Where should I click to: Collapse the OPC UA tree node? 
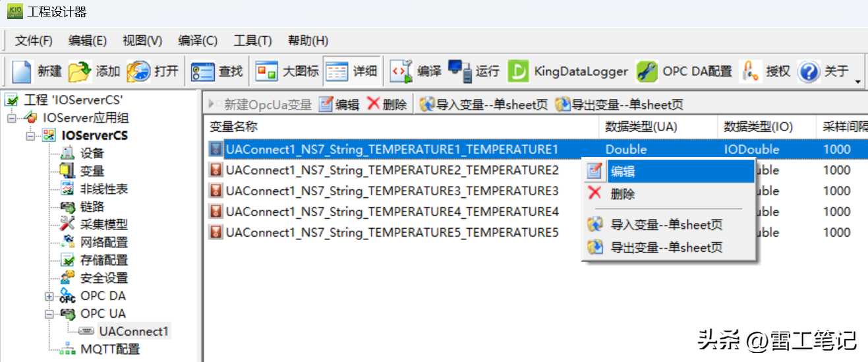(49, 314)
